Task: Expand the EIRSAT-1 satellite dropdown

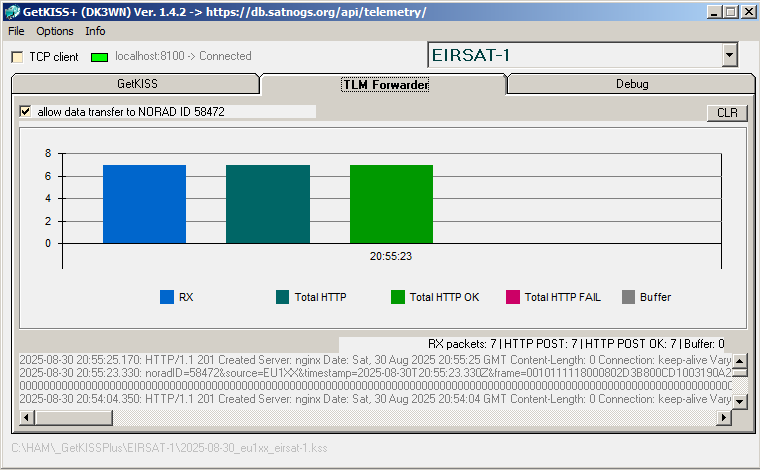Action: click(729, 56)
